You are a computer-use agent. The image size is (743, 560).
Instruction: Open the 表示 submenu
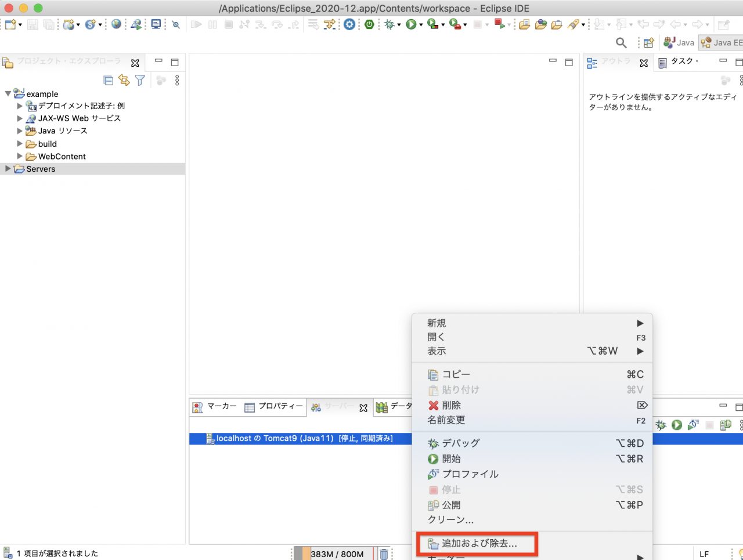(x=532, y=351)
